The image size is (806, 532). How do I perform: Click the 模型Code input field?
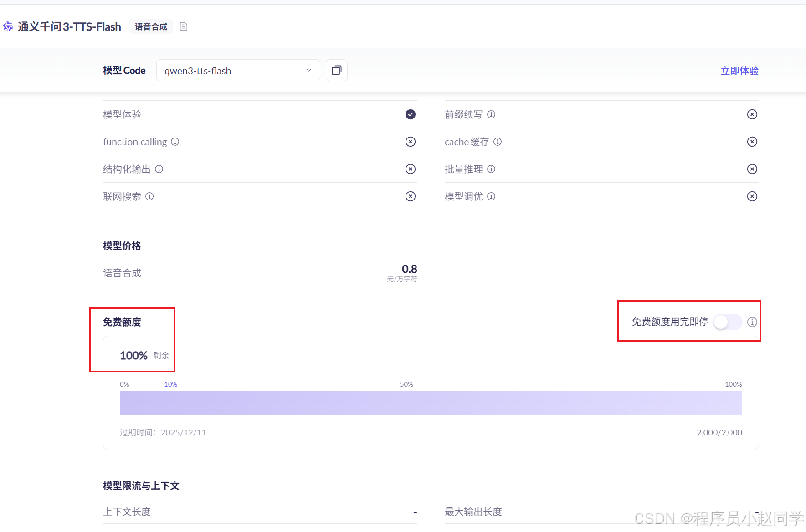click(x=228, y=70)
